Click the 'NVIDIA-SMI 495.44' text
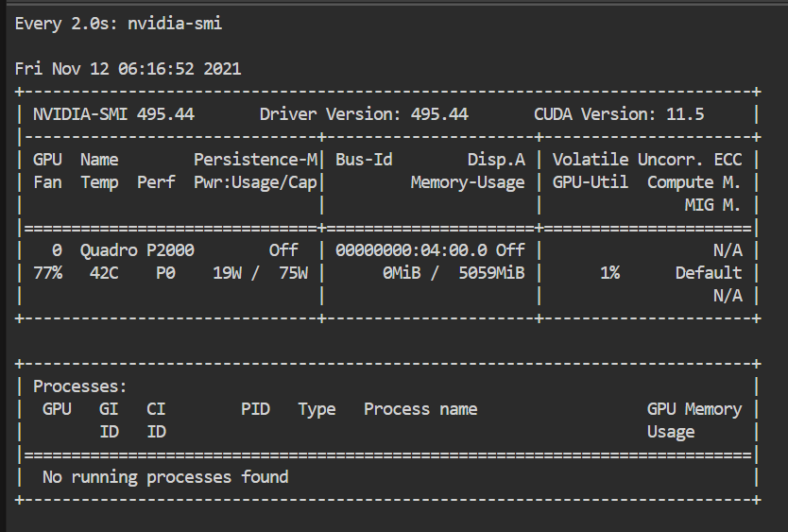 (x=113, y=114)
